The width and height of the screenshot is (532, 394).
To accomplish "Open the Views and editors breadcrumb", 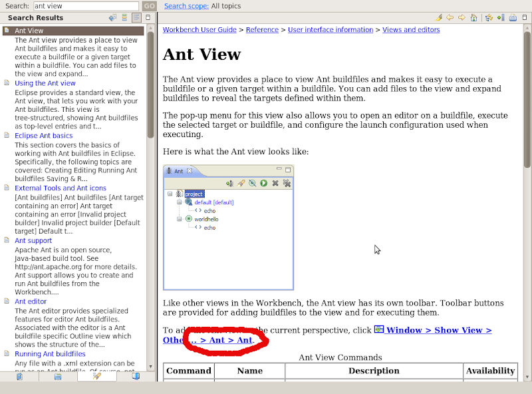I will point(411,29).
